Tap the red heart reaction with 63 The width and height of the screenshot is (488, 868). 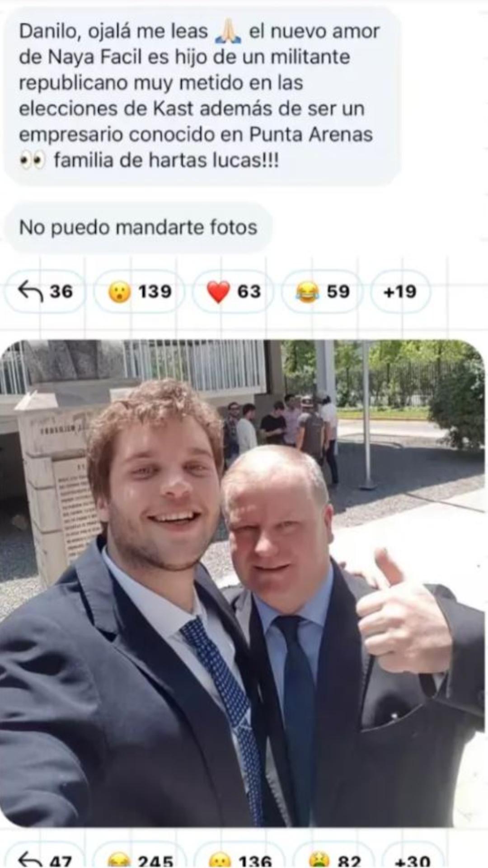[x=234, y=292]
